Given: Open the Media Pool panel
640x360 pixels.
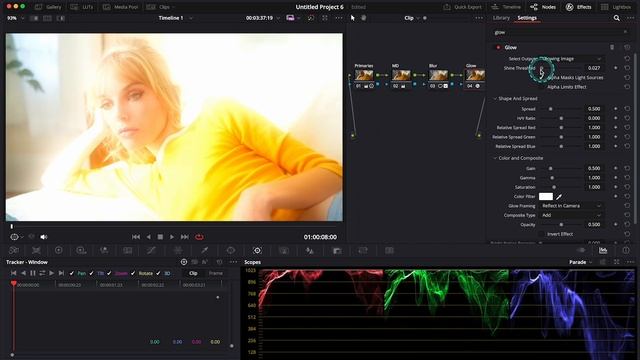Looking at the screenshot, I should [x=120, y=7].
